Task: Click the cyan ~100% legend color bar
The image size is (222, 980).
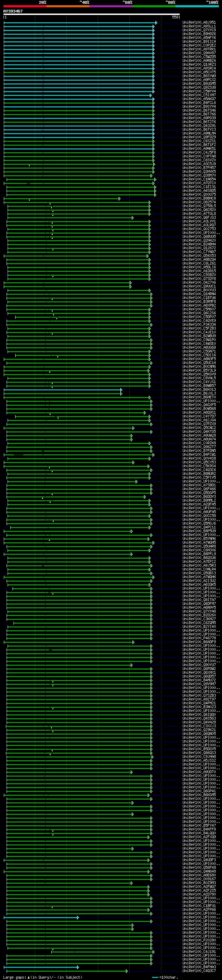Action: (197, 7)
